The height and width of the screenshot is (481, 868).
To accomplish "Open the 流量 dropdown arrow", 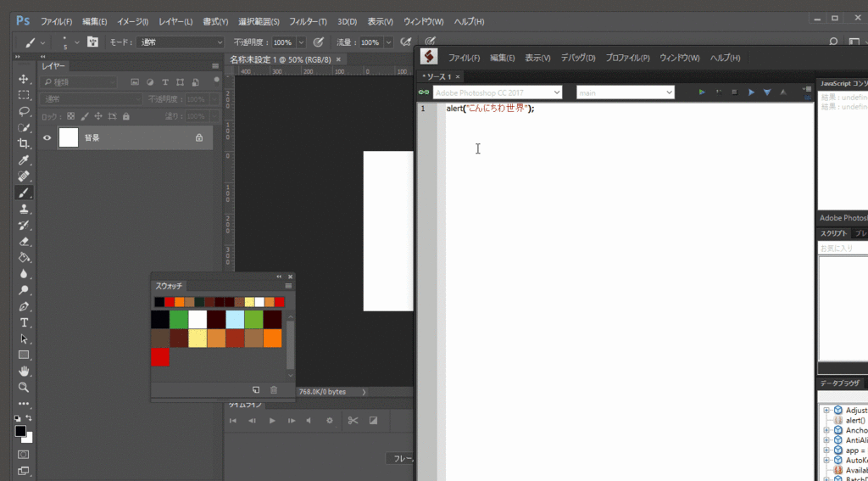I will click(388, 42).
